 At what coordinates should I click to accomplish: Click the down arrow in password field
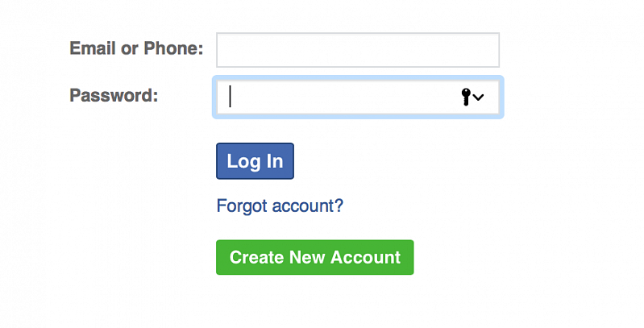(479, 98)
